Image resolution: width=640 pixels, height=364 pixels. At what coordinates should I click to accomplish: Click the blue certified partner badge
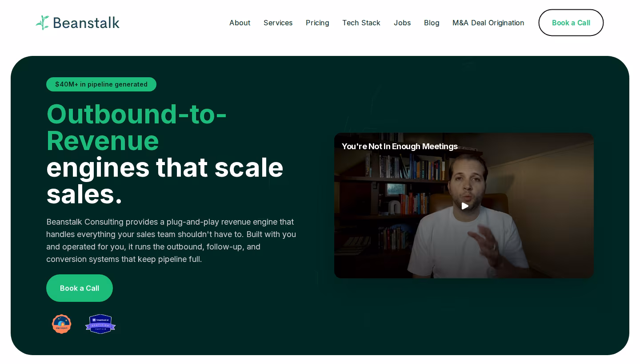pyautogui.click(x=100, y=324)
